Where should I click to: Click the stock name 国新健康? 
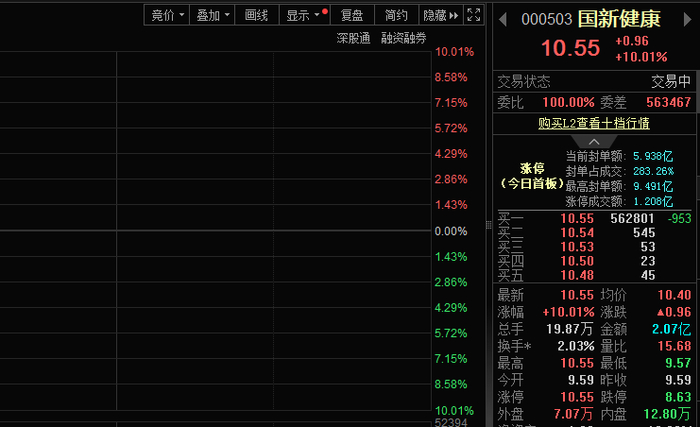click(619, 19)
